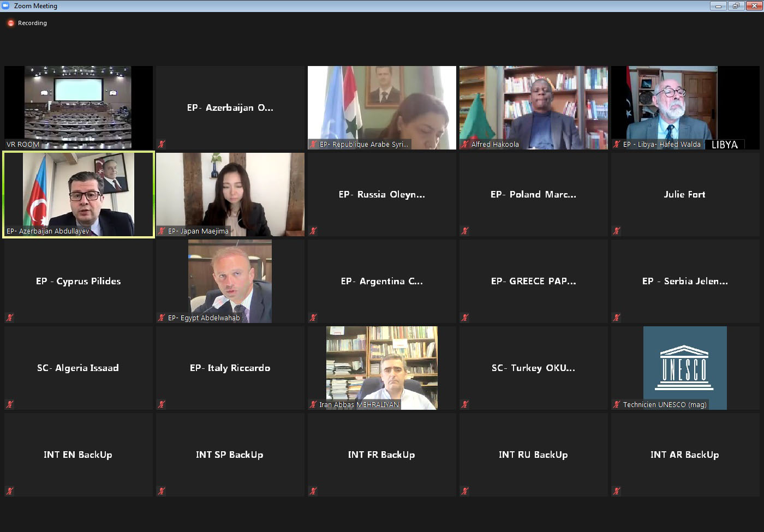Click the muted mic icon on the INT FR BackUp tile

[313, 491]
